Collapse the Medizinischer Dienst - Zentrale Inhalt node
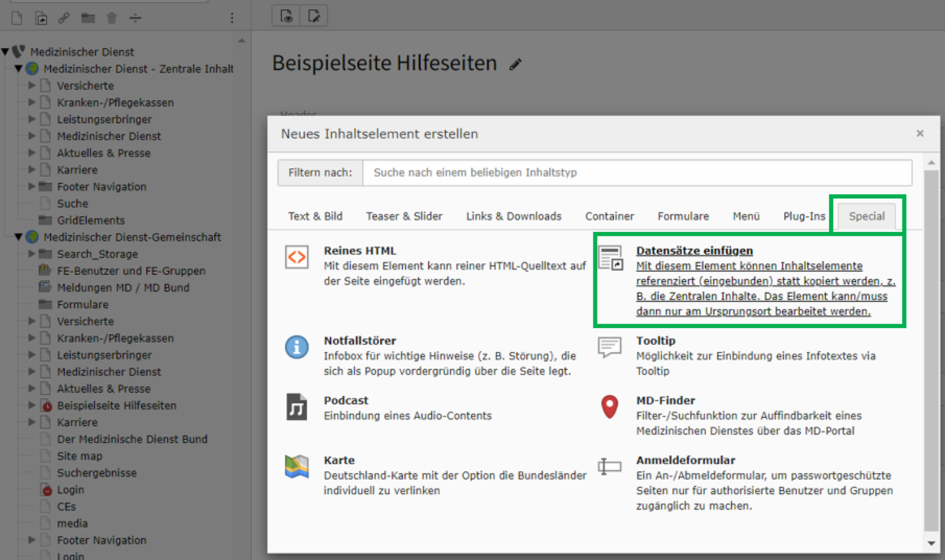The width and height of the screenshot is (945, 560). (18, 69)
